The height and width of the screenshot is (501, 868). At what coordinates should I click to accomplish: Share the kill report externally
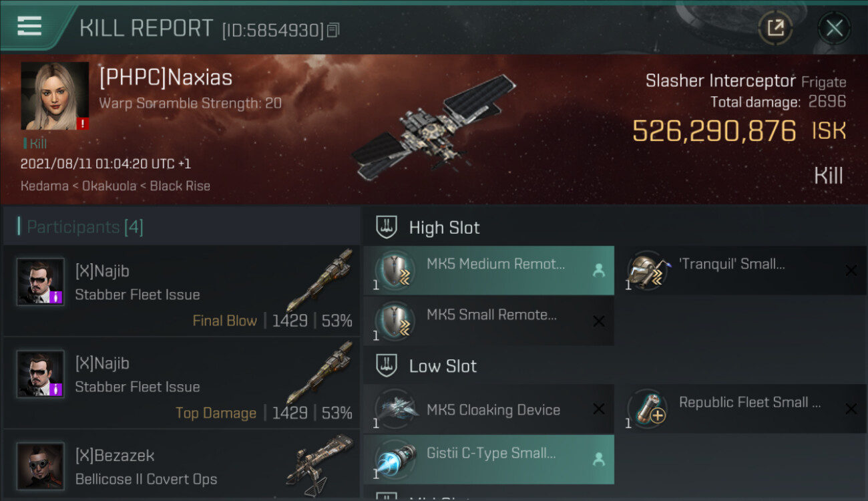(x=775, y=28)
